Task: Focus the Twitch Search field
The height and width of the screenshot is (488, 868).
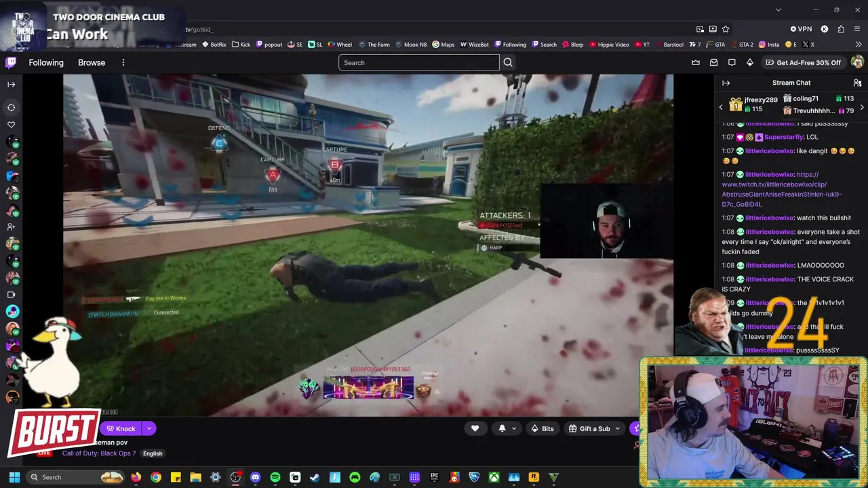Action: click(419, 62)
